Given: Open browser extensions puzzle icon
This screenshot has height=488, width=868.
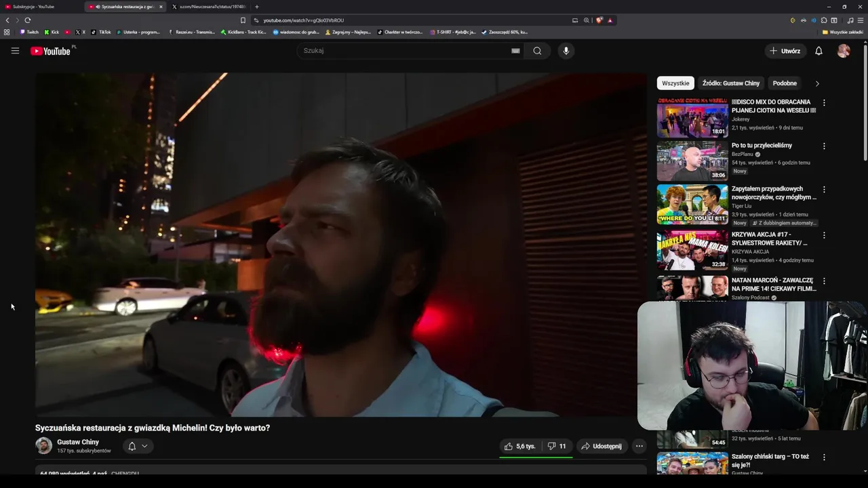Looking at the screenshot, I should pos(824,20).
